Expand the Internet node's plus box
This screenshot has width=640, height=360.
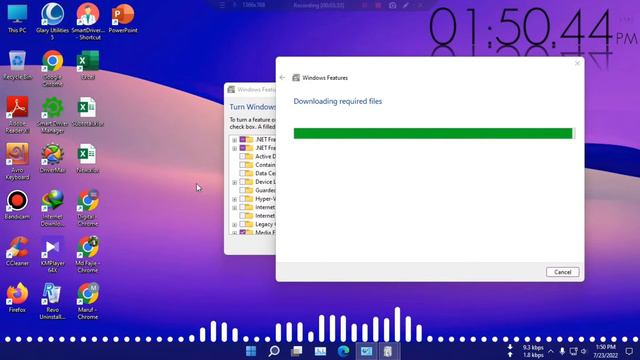[x=235, y=208]
